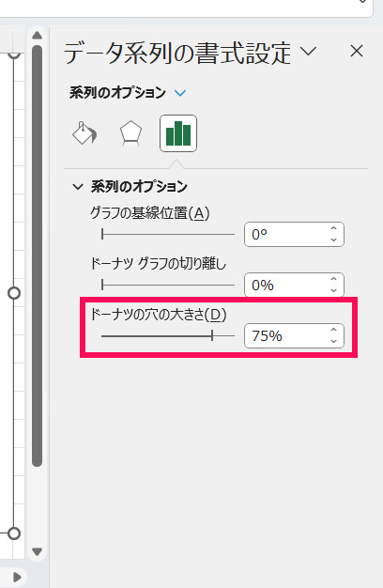The height and width of the screenshot is (588, 383).
Task: Click the scroll down arrow of worksheet scrollbar
Action: (x=38, y=551)
